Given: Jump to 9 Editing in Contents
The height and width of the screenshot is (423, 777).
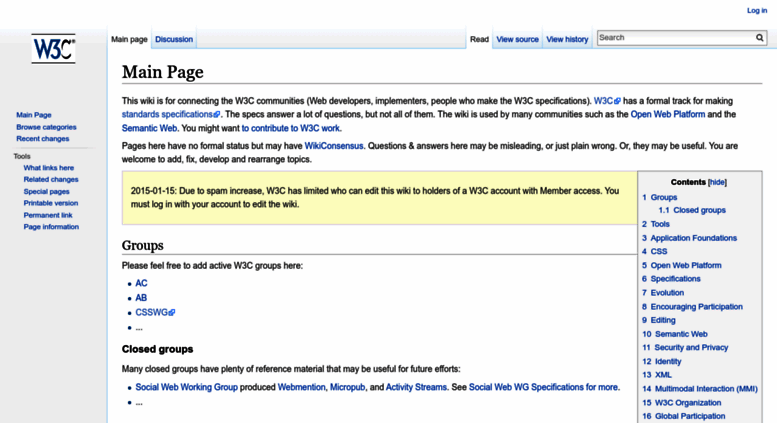Looking at the screenshot, I should [x=659, y=320].
